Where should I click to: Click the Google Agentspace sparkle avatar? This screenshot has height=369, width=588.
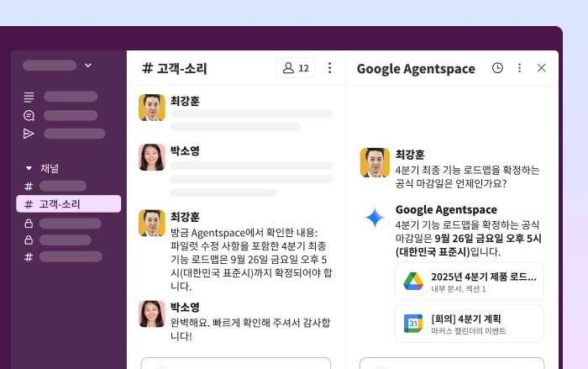point(375,218)
